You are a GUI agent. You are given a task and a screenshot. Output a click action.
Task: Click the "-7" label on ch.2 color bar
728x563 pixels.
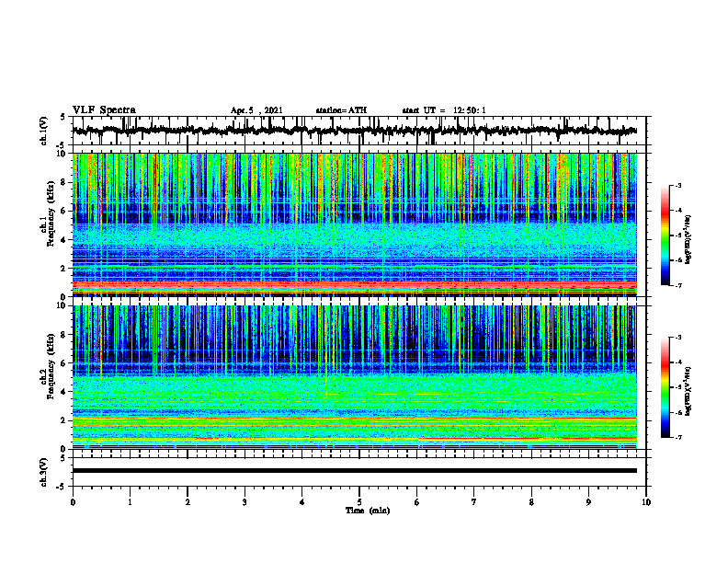(x=678, y=438)
